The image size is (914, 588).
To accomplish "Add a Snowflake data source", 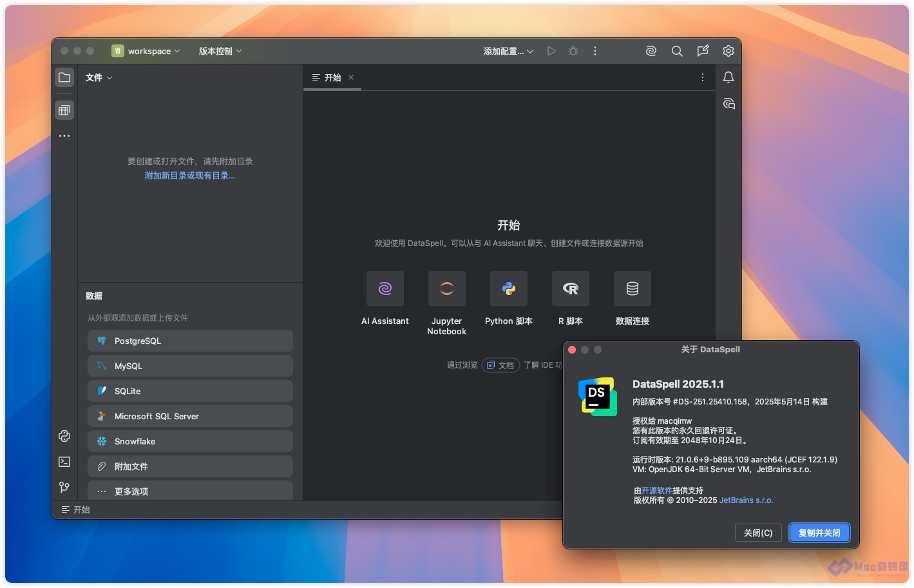I will [190, 441].
